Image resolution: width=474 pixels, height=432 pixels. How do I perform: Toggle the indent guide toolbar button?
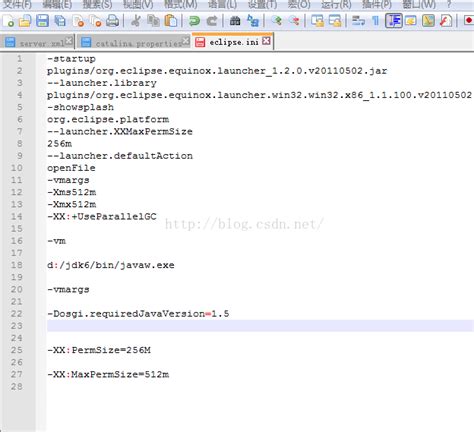click(393, 21)
